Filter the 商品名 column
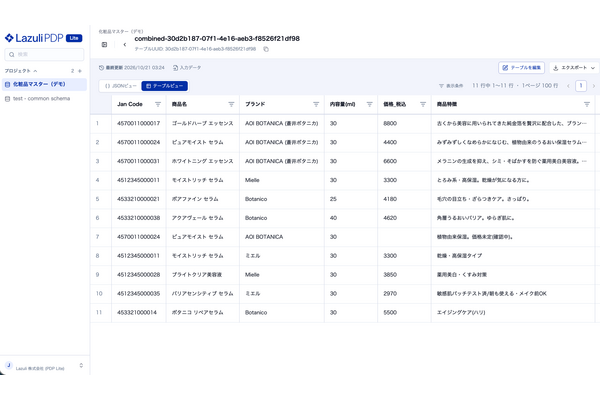The image size is (600, 400). (231, 104)
